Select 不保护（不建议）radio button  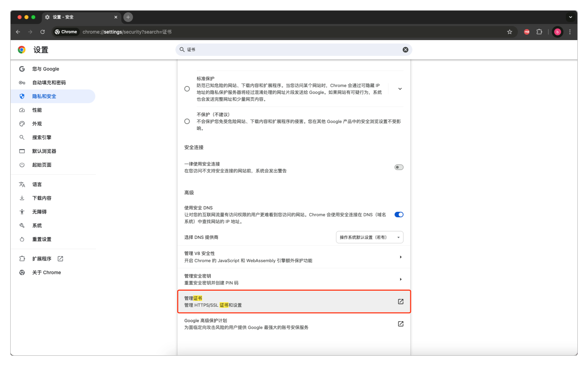point(187,121)
